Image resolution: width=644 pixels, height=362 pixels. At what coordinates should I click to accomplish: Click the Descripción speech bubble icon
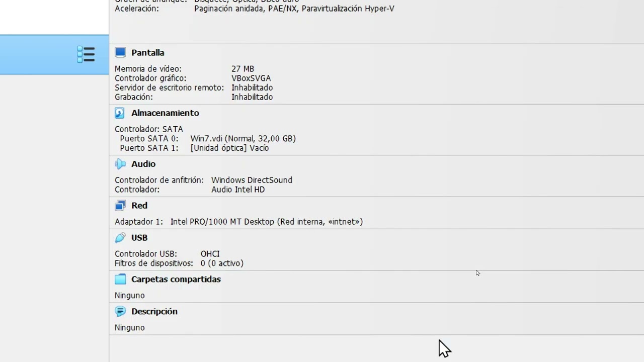pos(120,311)
